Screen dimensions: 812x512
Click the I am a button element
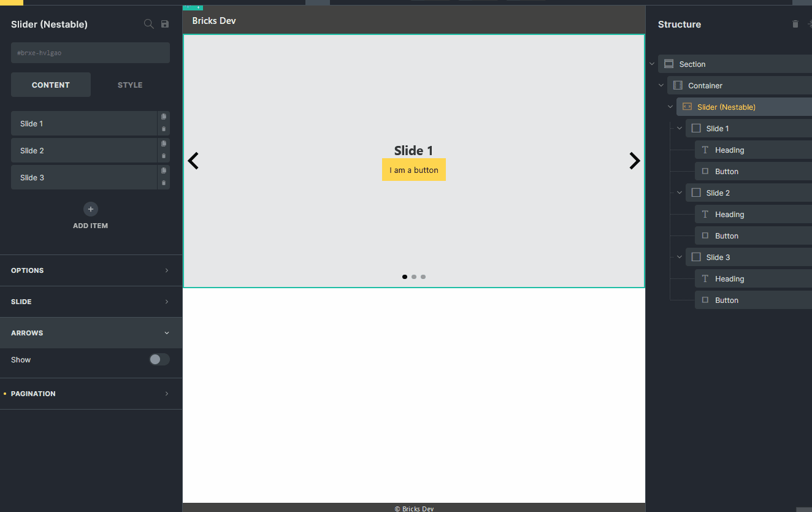(x=413, y=170)
